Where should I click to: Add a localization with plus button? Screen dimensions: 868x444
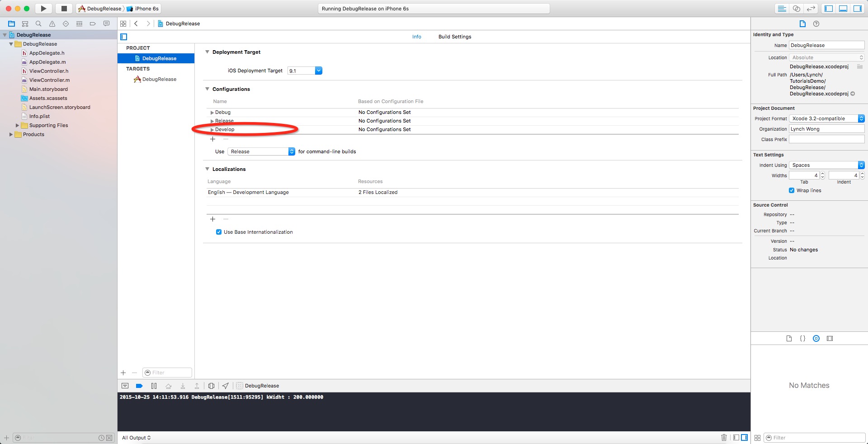click(x=212, y=219)
